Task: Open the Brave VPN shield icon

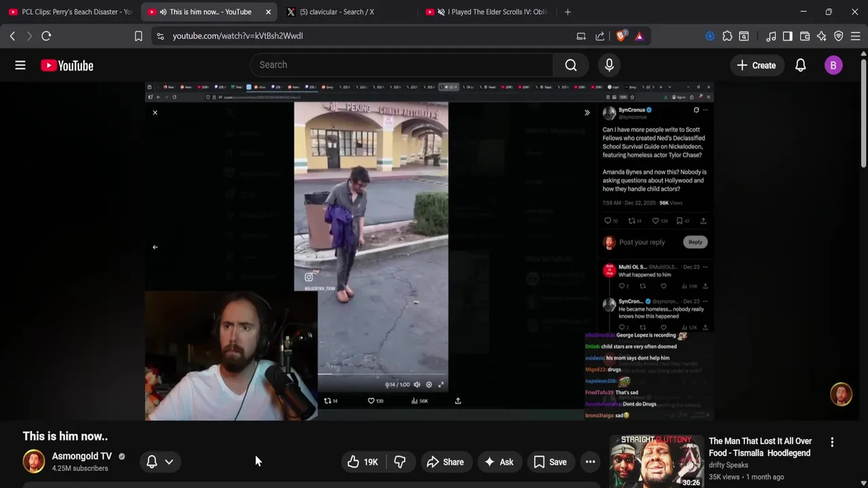Action: point(839,36)
